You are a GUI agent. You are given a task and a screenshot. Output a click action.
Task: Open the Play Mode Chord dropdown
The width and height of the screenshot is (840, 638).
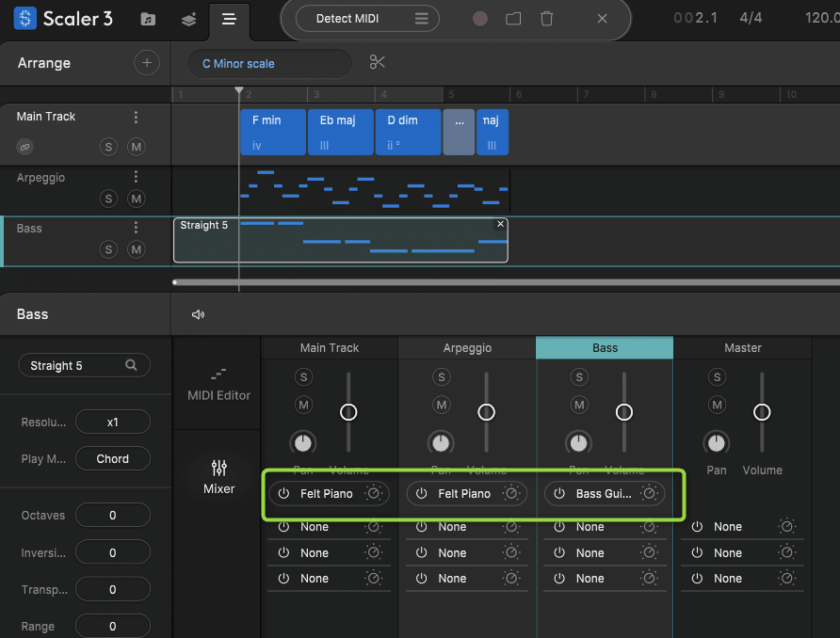[112, 459]
